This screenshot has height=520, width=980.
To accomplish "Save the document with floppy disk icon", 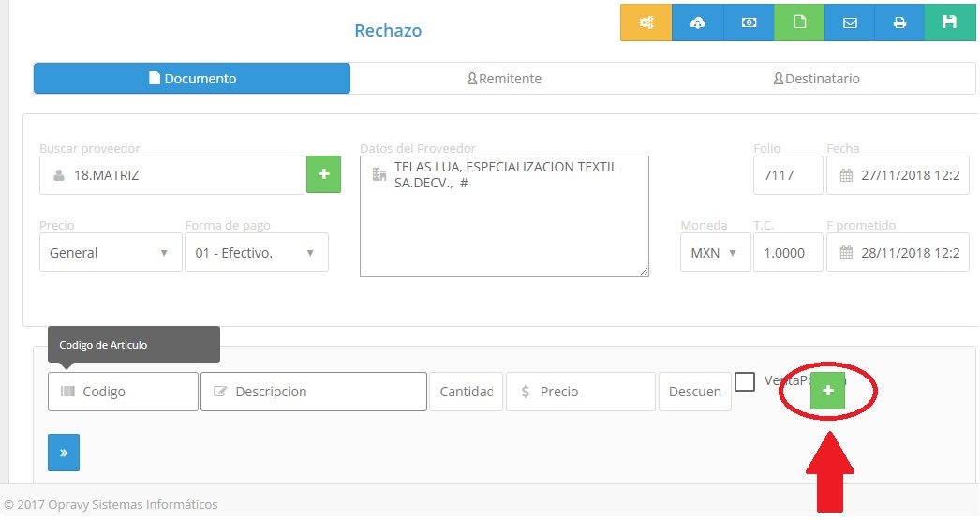I will click(x=950, y=23).
